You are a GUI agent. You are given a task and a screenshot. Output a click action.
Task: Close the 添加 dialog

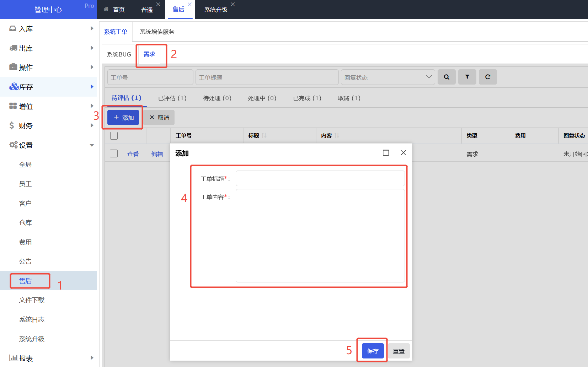coord(403,153)
